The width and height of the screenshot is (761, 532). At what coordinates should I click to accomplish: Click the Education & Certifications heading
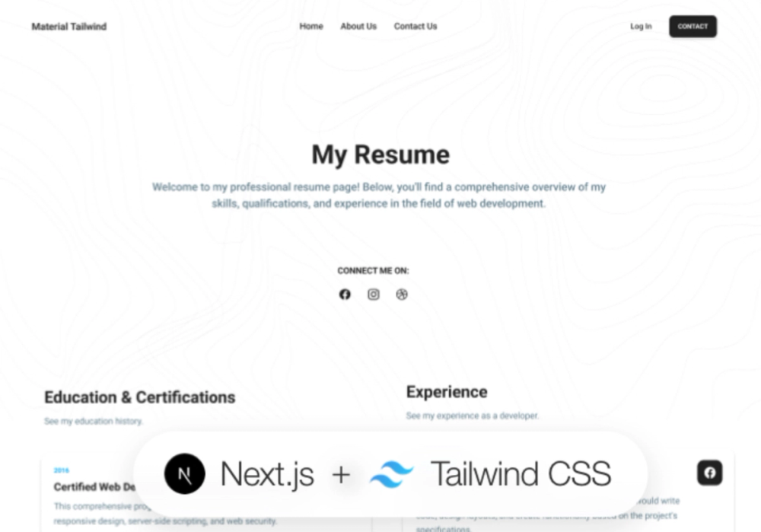click(x=140, y=397)
